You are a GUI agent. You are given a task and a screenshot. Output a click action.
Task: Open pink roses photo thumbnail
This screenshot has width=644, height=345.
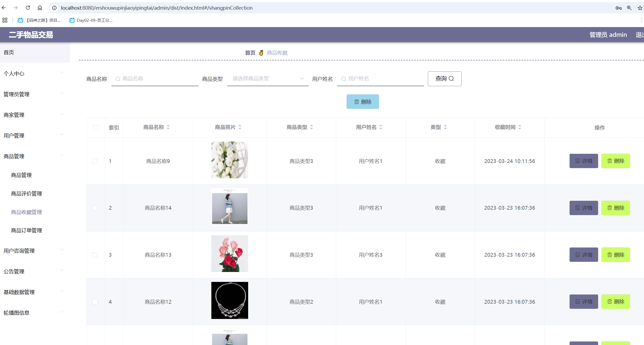(x=230, y=253)
